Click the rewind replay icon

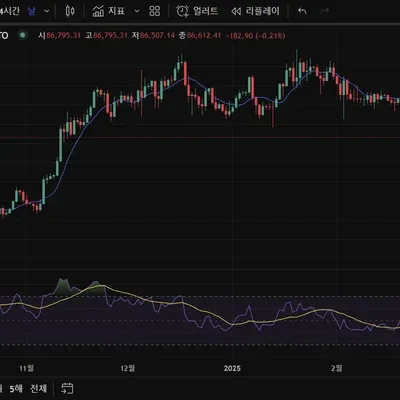click(236, 12)
